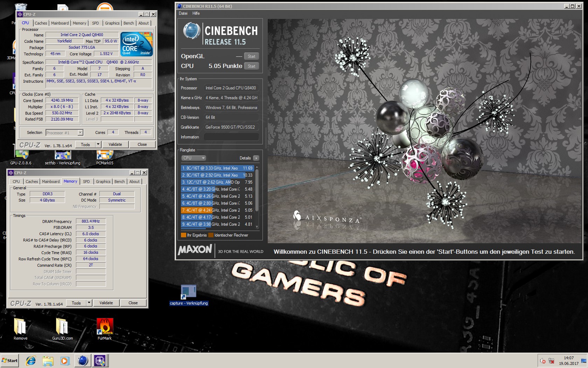Switch to Graphics tab in lower CPU-Z
This screenshot has width=588, height=368.
click(103, 182)
